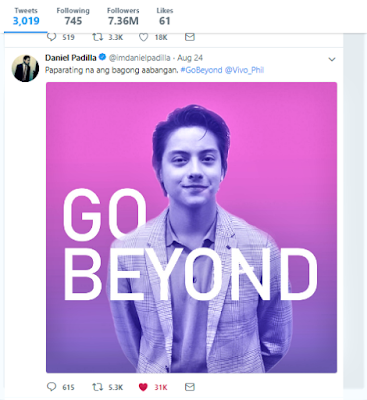367x400 pixels.
Task: Switch to the Following 745 tab
Action: (x=73, y=17)
